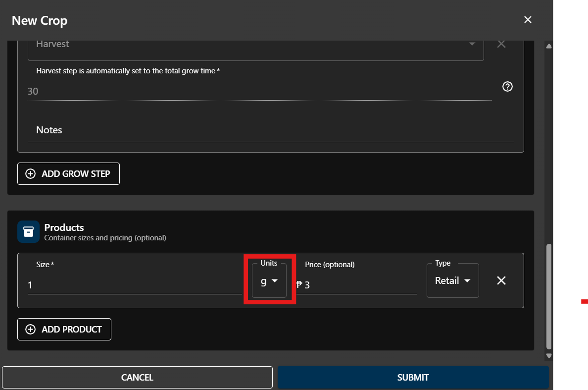588x390 pixels.
Task: Cancel the new crop form
Action: [x=137, y=377]
